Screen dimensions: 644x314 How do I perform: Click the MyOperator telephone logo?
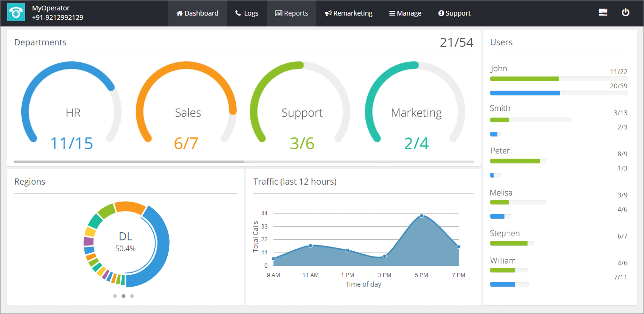click(16, 13)
